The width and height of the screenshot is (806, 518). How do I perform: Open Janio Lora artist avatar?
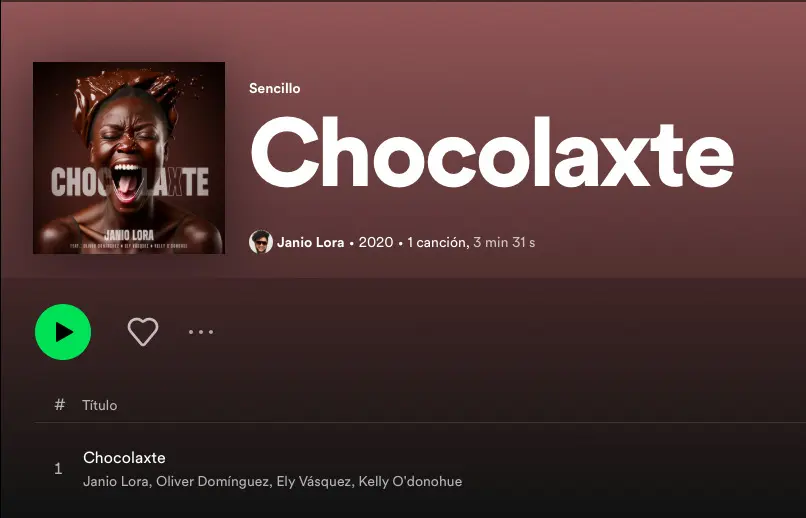pos(261,242)
